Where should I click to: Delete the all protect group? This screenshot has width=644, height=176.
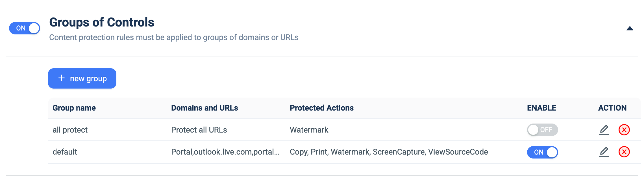pos(624,130)
